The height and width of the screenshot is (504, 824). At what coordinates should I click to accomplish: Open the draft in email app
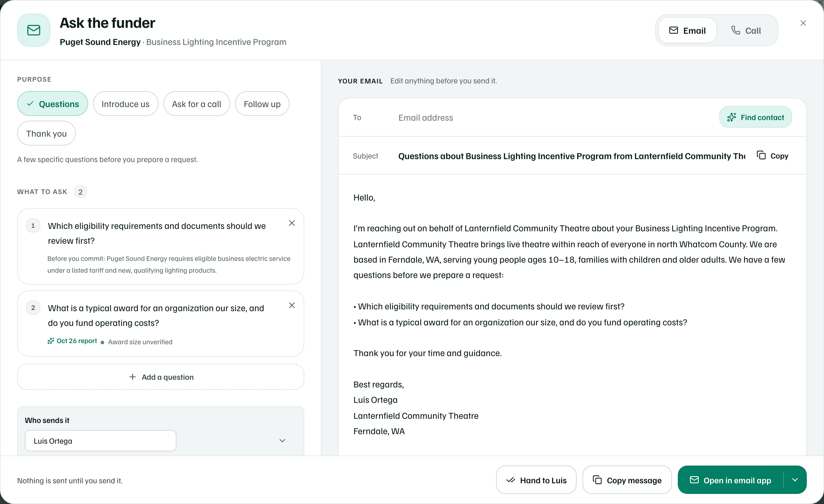(730, 480)
